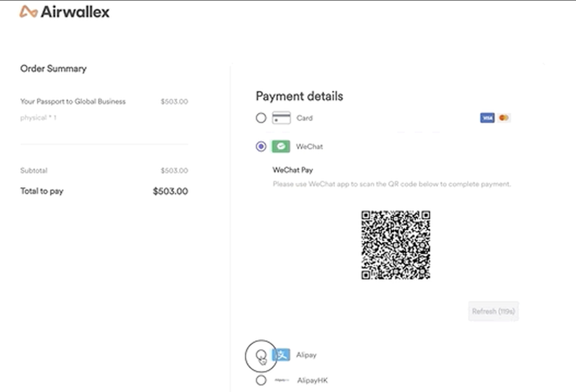
Task: Select the WeChat radio button
Action: (261, 146)
